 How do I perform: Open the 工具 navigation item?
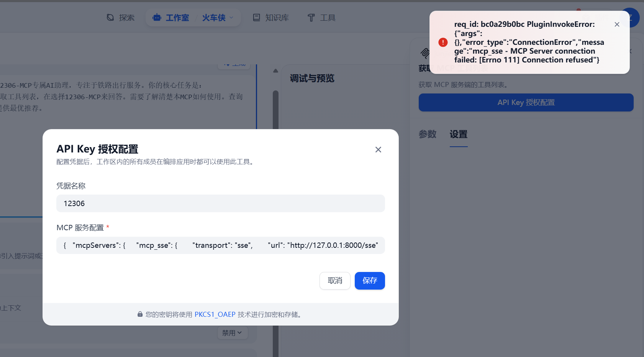tap(321, 18)
